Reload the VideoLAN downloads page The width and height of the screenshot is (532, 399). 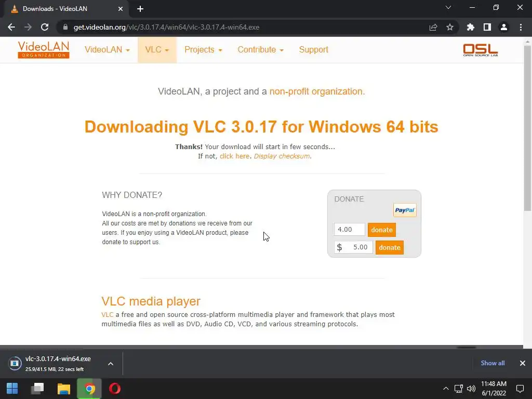tap(45, 27)
